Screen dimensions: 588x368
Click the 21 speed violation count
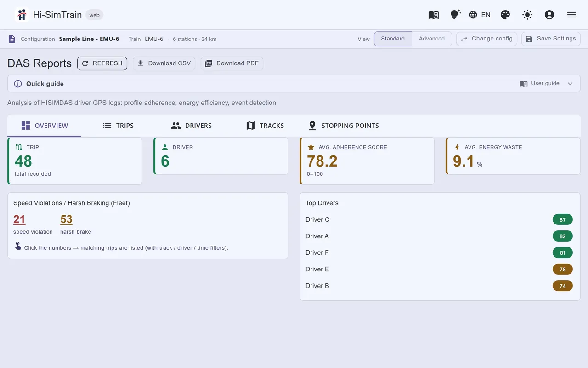pyautogui.click(x=19, y=219)
